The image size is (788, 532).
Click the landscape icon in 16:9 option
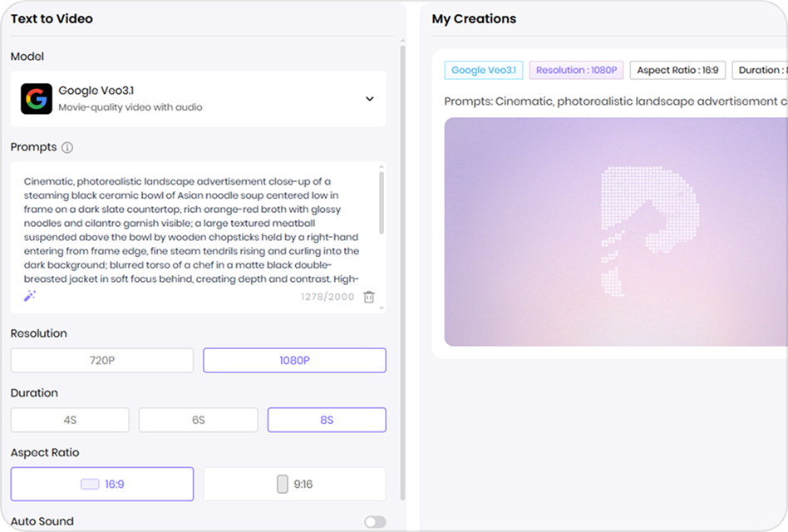(89, 484)
